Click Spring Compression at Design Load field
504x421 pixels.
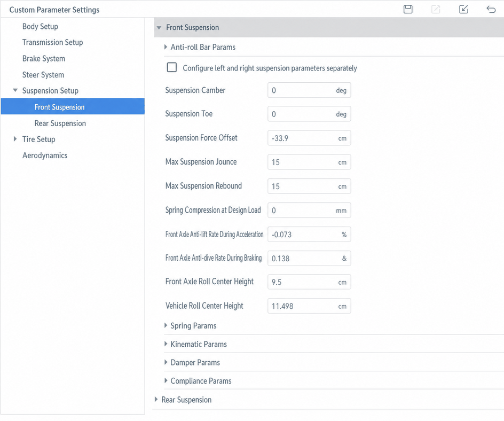pos(309,210)
